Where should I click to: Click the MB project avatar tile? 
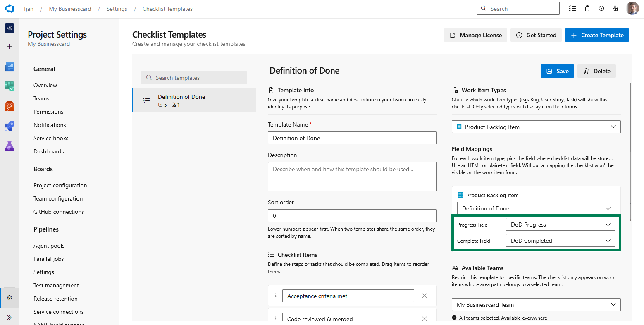tap(9, 28)
